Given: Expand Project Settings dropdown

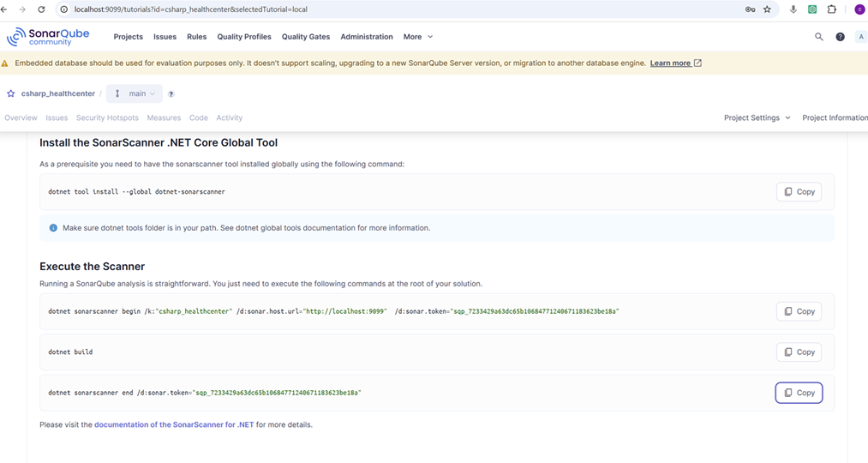Looking at the screenshot, I should [757, 118].
